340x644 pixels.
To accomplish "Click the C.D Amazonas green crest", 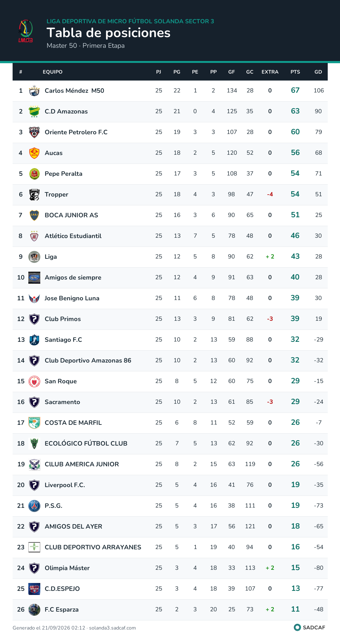I will (34, 111).
